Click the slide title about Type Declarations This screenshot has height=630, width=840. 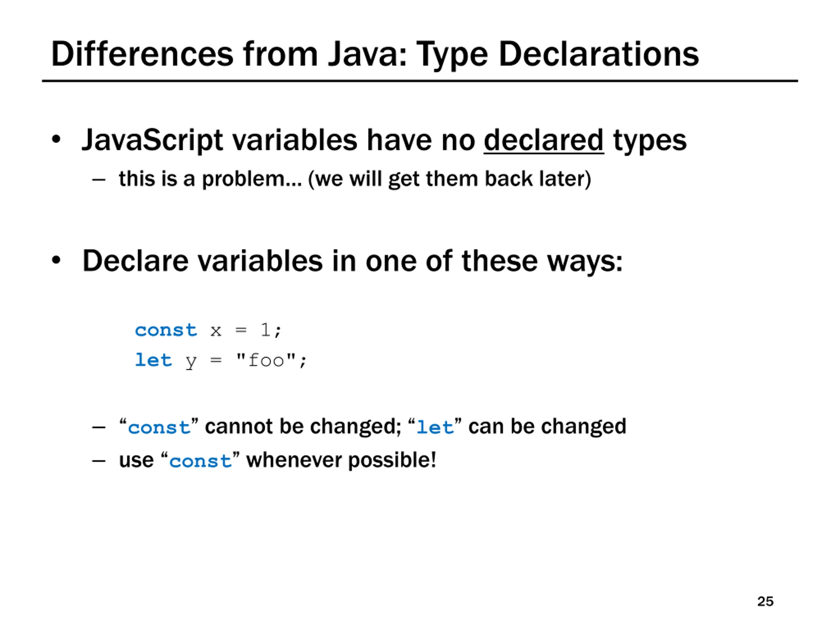[x=375, y=54]
